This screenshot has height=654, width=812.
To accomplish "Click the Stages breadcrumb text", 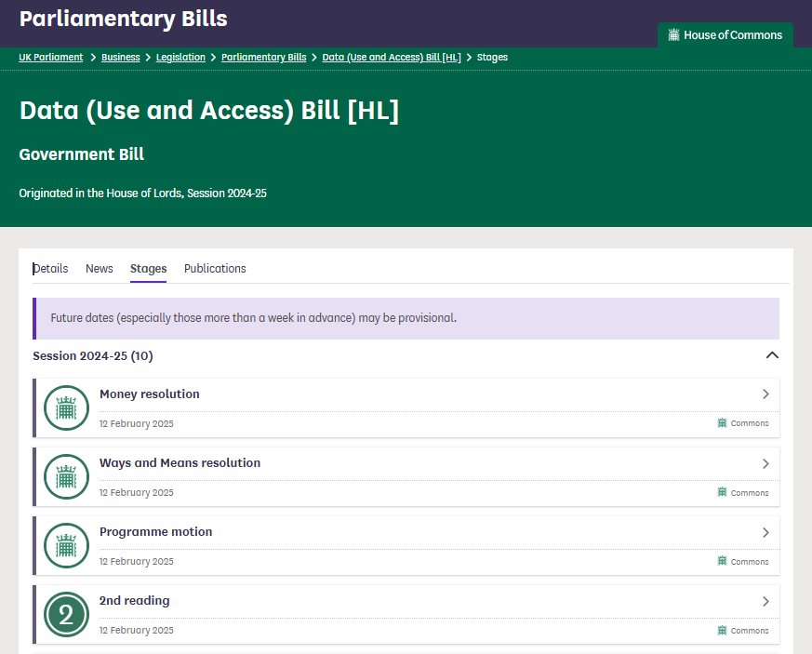I will [x=492, y=57].
